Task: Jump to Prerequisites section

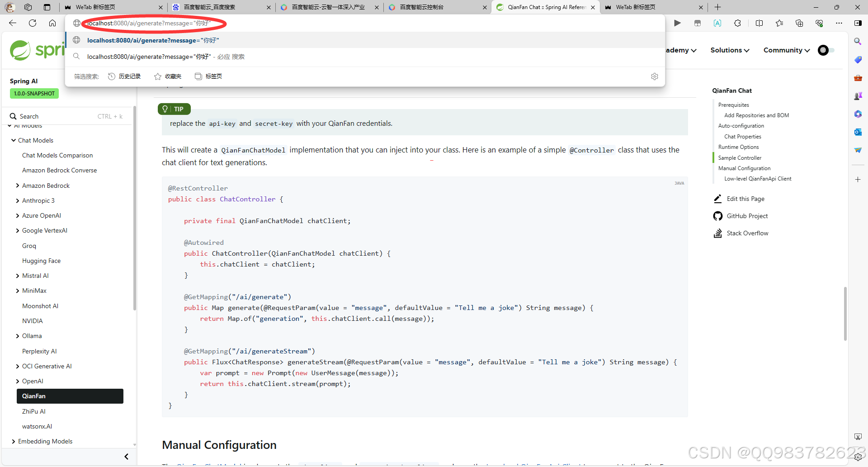Action: (733, 105)
